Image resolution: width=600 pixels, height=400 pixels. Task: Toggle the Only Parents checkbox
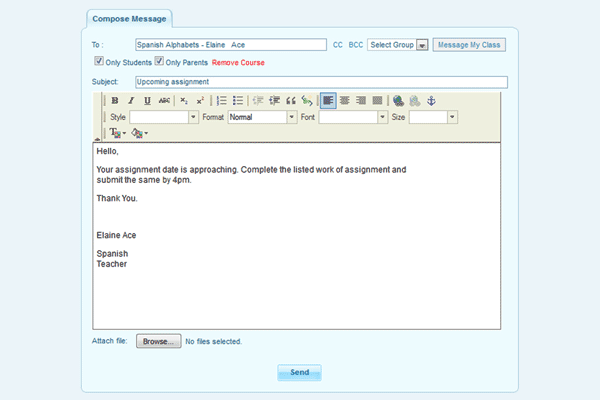point(157,63)
